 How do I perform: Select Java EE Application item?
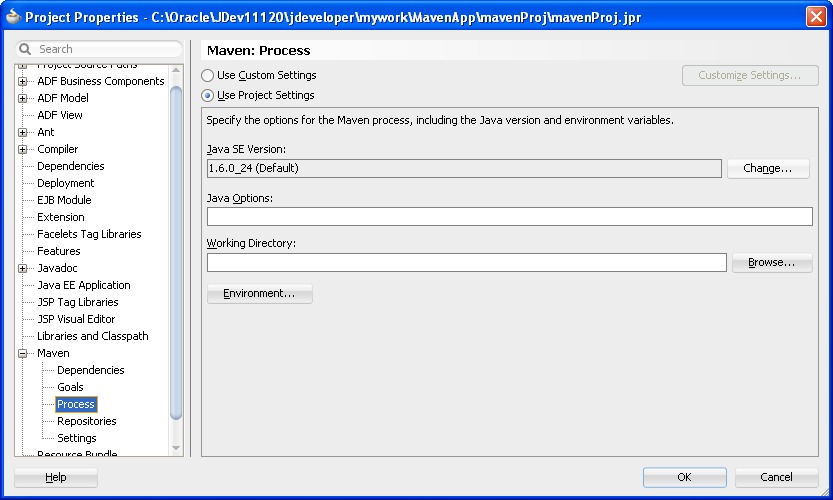(83, 285)
